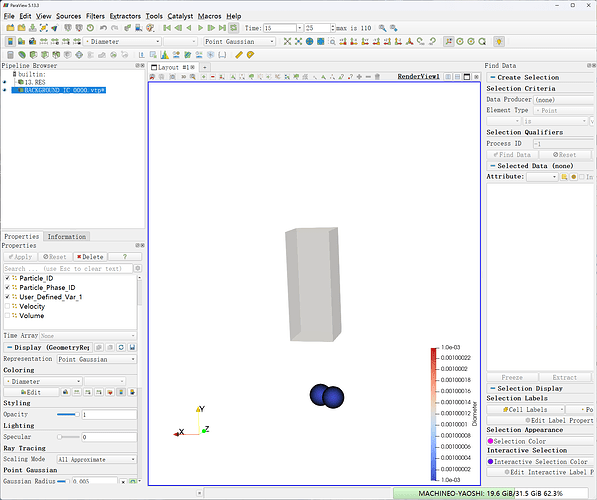Viewport: 597px width, 500px height.
Task: Enable the Velocity array checkbox
Action: (x=7, y=306)
